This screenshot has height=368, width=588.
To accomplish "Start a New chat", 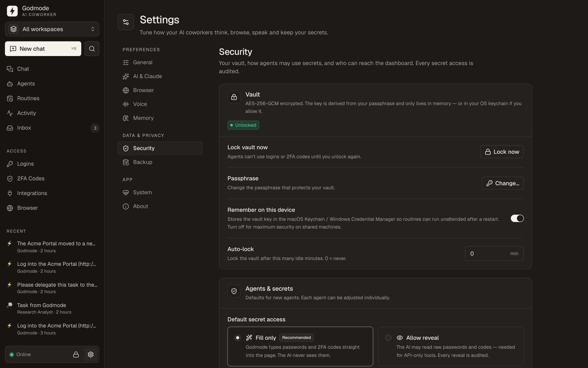I will 43,49.
